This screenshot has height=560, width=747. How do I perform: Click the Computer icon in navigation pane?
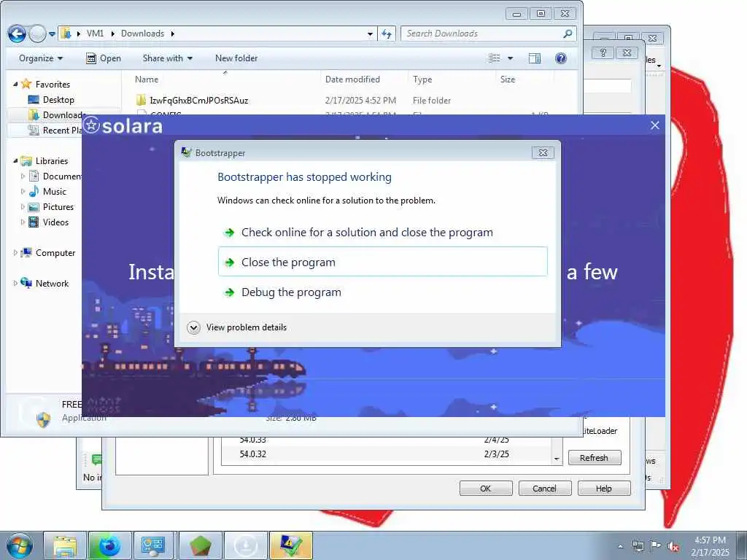coord(26,252)
